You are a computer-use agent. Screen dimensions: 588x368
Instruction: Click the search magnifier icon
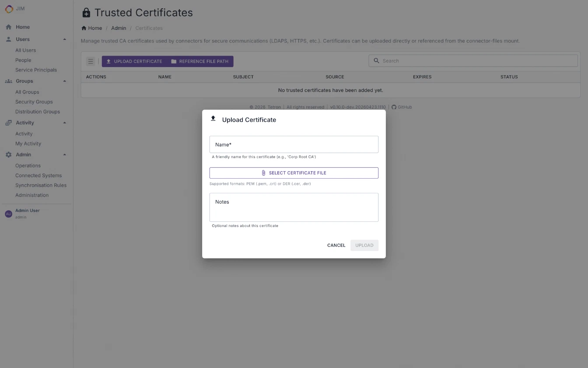point(377,60)
